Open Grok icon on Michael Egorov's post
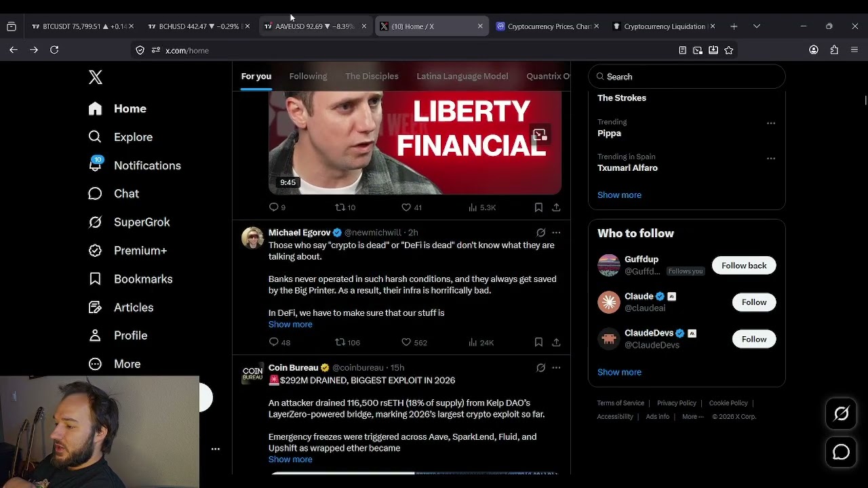The image size is (868, 488). 540,232
